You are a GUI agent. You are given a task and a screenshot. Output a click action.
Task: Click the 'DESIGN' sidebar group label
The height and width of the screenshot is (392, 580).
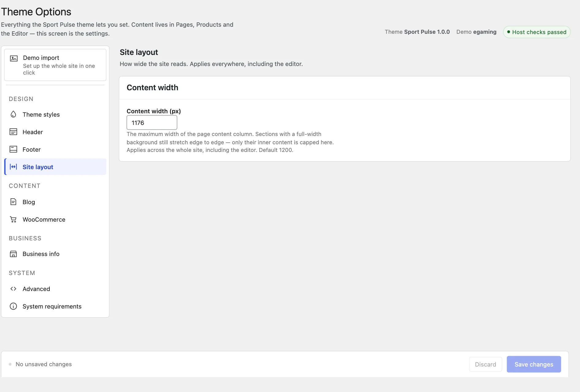coord(21,99)
